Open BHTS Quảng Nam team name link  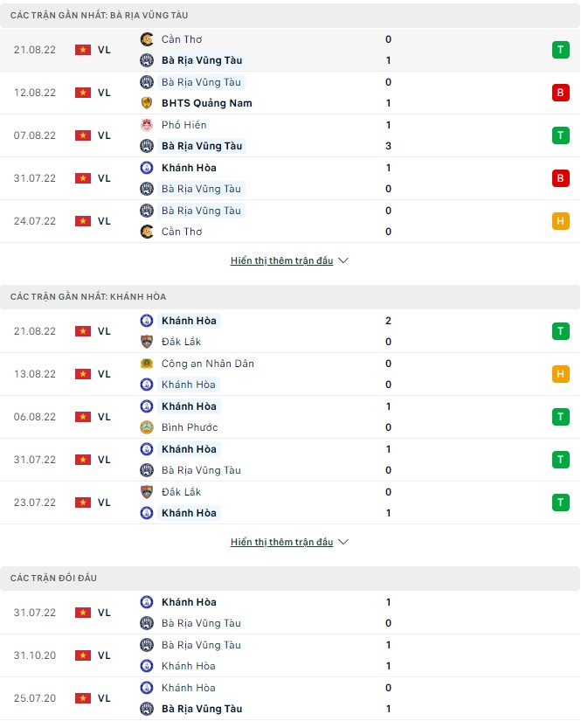tap(206, 103)
